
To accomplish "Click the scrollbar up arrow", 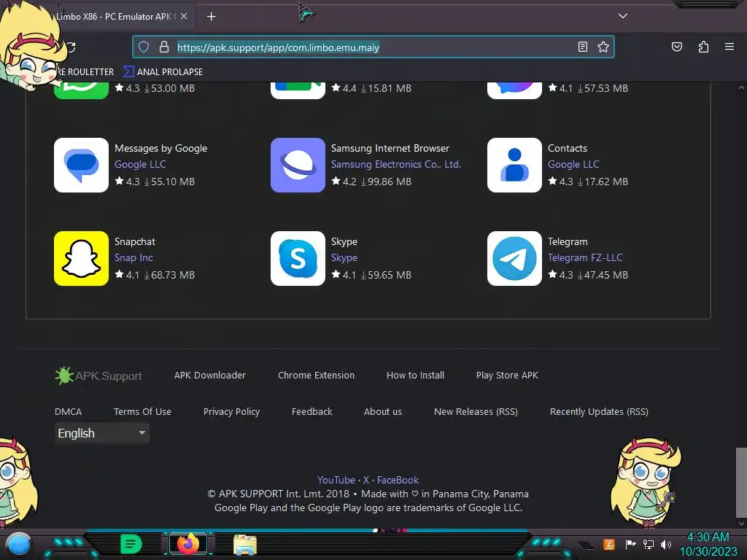I will [741, 87].
